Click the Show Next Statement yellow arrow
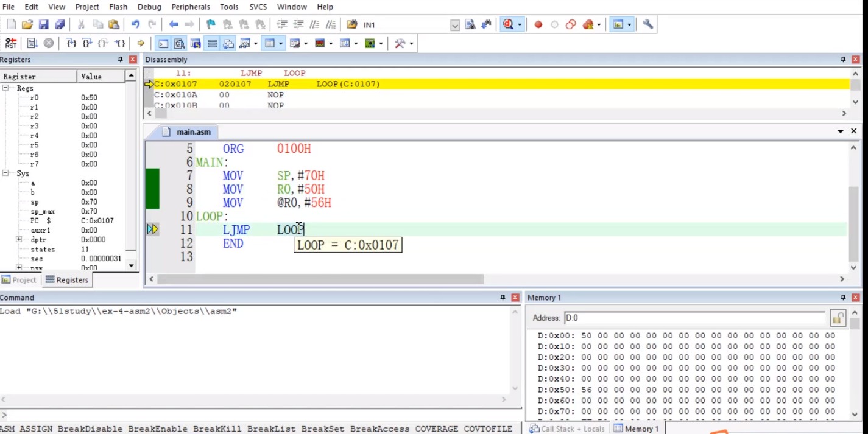The height and width of the screenshot is (434, 868). click(141, 43)
